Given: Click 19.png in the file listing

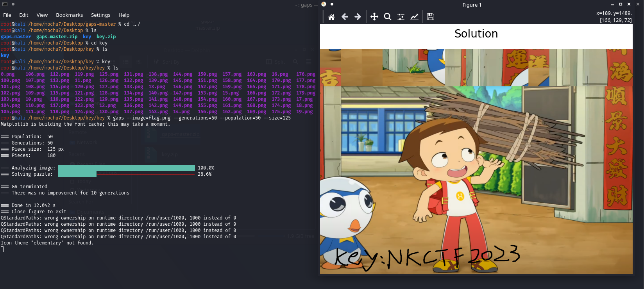Looking at the screenshot, I should (x=304, y=112).
